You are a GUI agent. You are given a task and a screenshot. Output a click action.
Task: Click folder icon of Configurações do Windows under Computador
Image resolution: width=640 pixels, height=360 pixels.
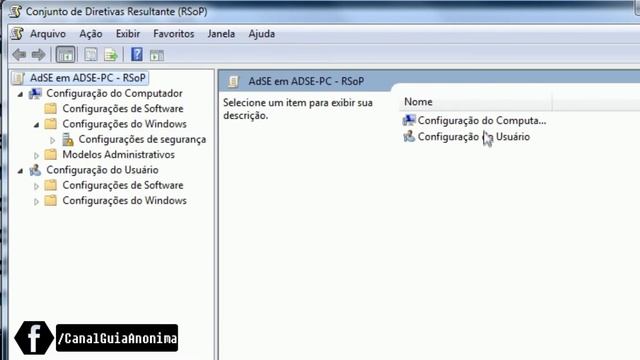51,124
